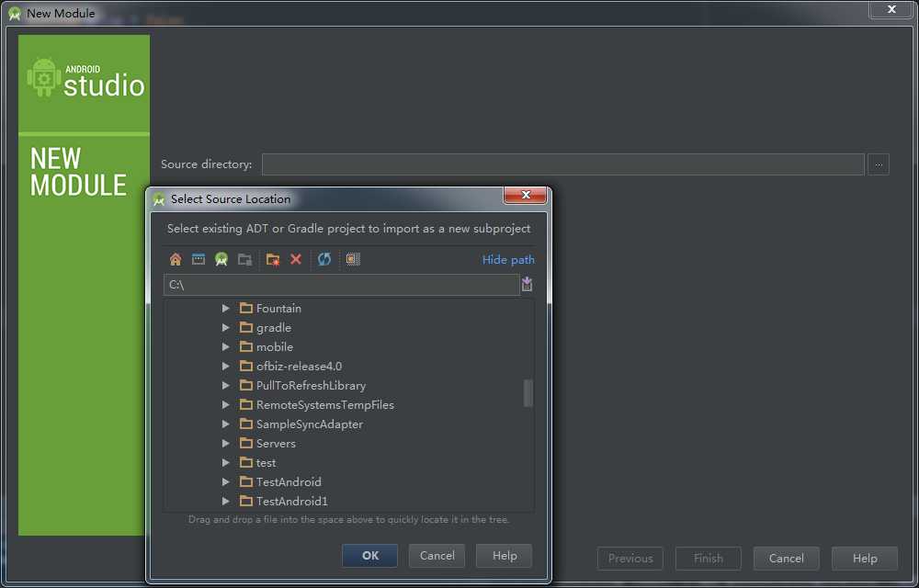Screen dimensions: 919x588
Task: Select the TestAndroid1 folder
Action: [x=284, y=502]
